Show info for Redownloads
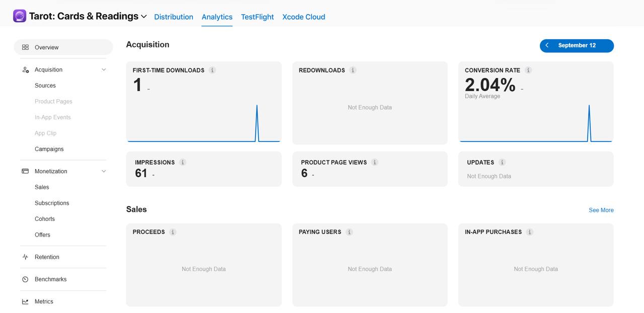 tap(353, 70)
